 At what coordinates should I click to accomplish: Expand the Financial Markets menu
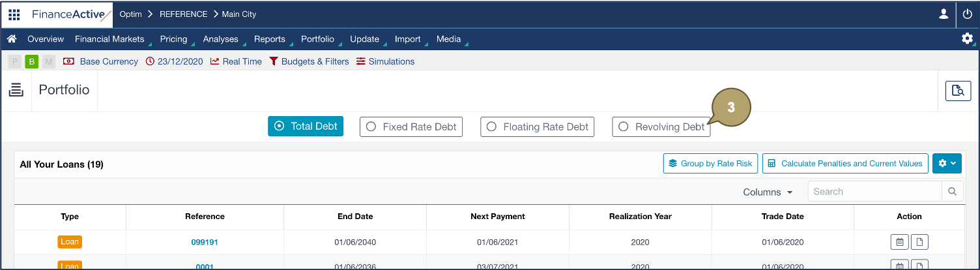pos(109,39)
